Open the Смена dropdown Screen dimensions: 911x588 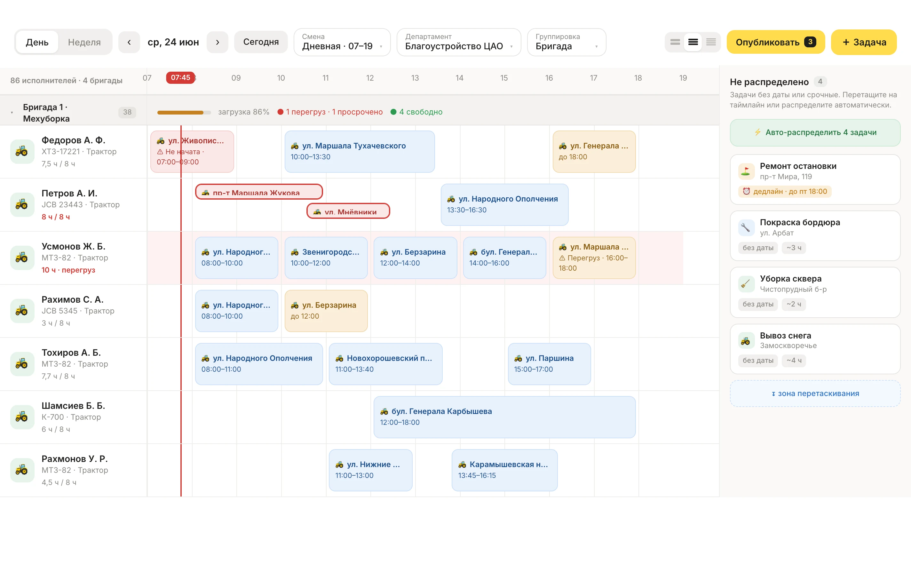click(x=342, y=42)
